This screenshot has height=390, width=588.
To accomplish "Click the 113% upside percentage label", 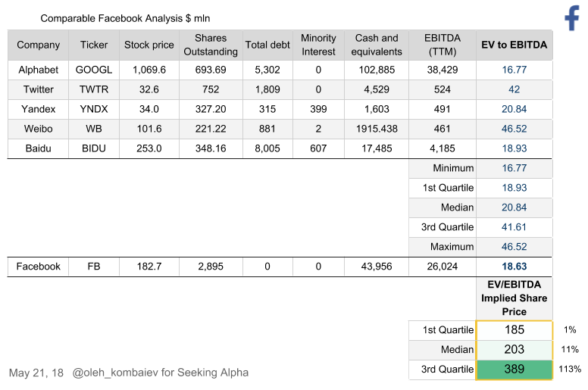I will (x=570, y=370).
